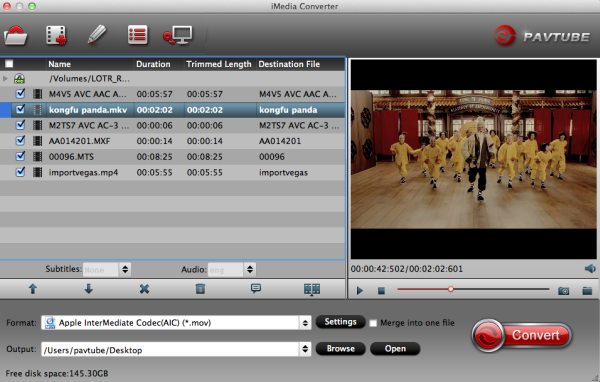Expand the /Volumes/LOTR_R disc entry

click(x=5, y=79)
